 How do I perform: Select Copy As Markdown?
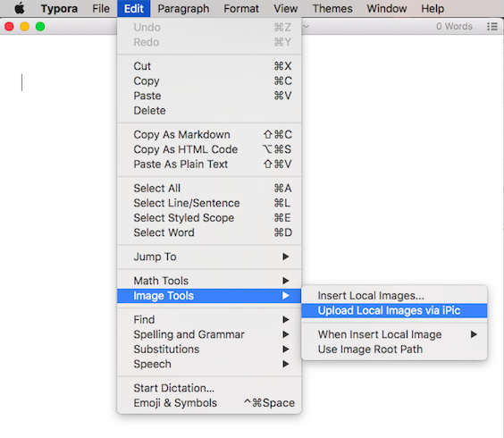click(x=209, y=134)
